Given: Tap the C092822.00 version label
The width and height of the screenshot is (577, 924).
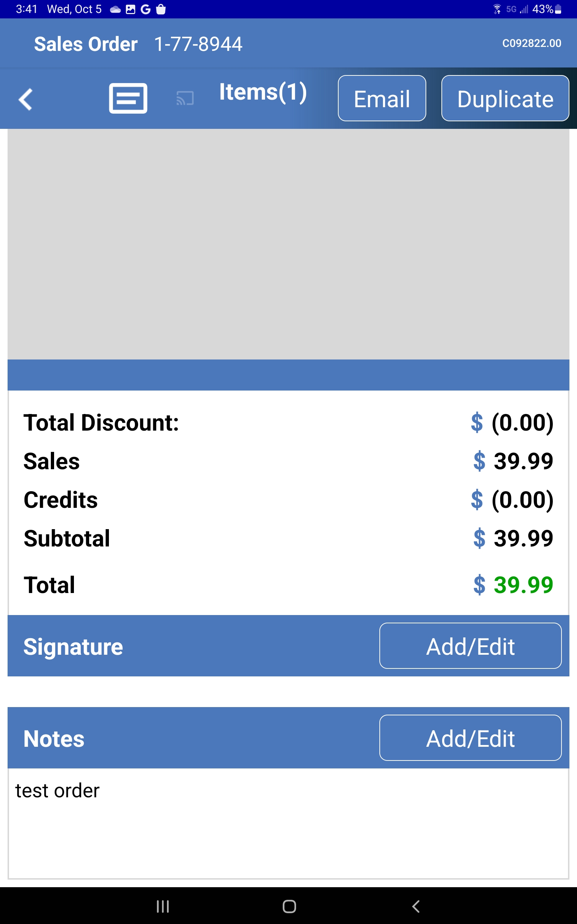Looking at the screenshot, I should coord(532,43).
